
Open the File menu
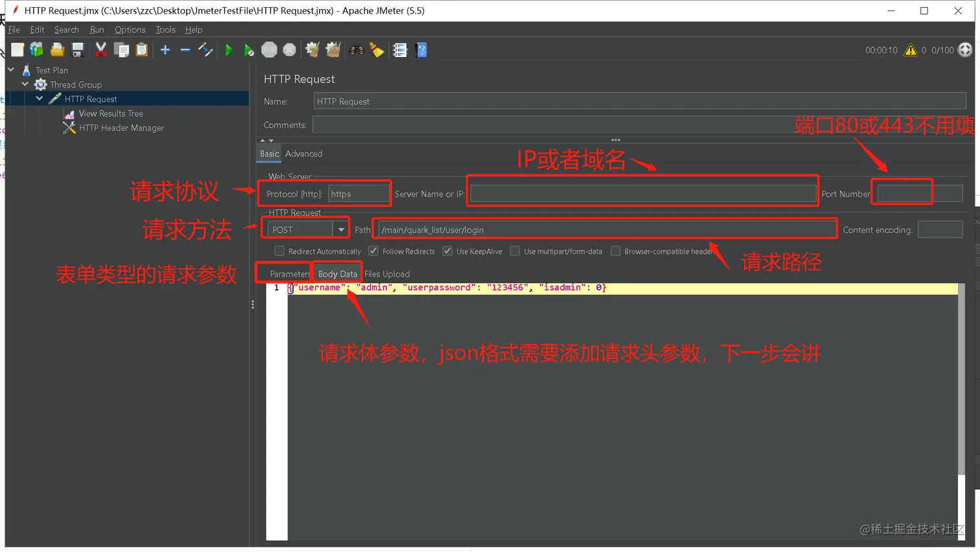[x=14, y=30]
